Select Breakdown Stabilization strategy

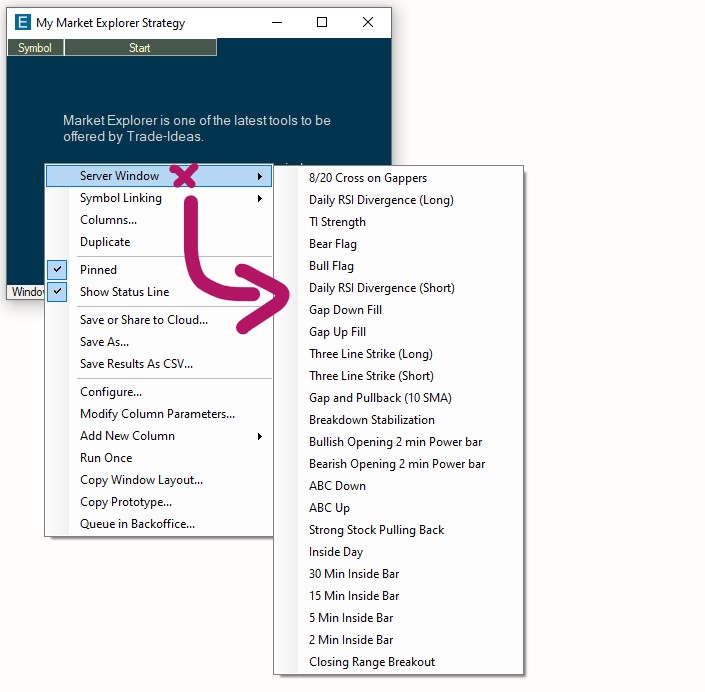point(372,420)
